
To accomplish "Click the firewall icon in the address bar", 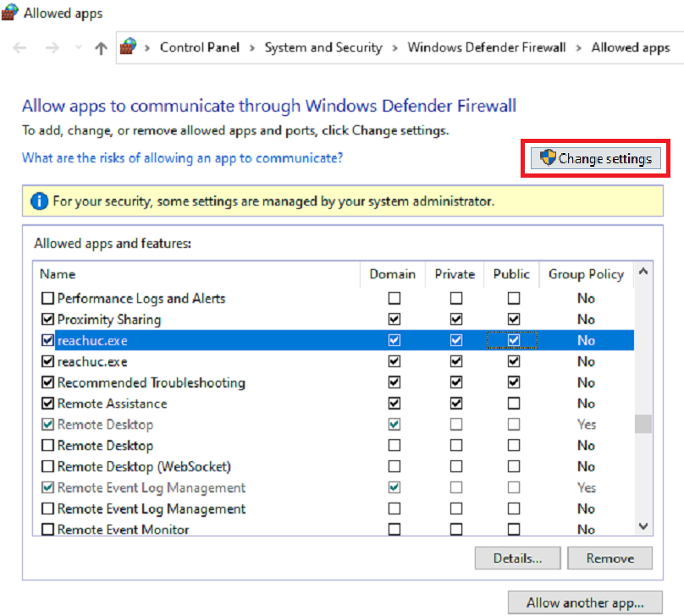I will [x=128, y=47].
